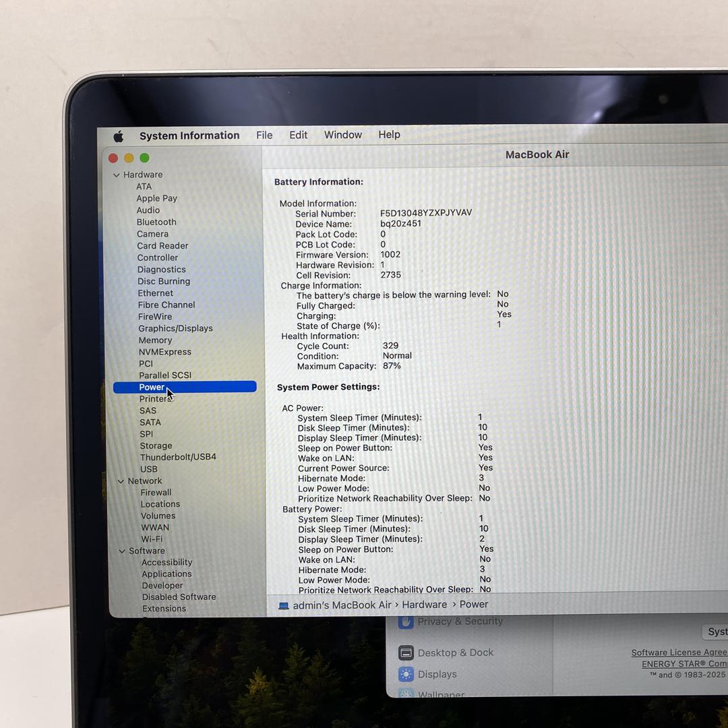Click the Maximum Capacity value 87%
The width and height of the screenshot is (728, 728).
(392, 366)
